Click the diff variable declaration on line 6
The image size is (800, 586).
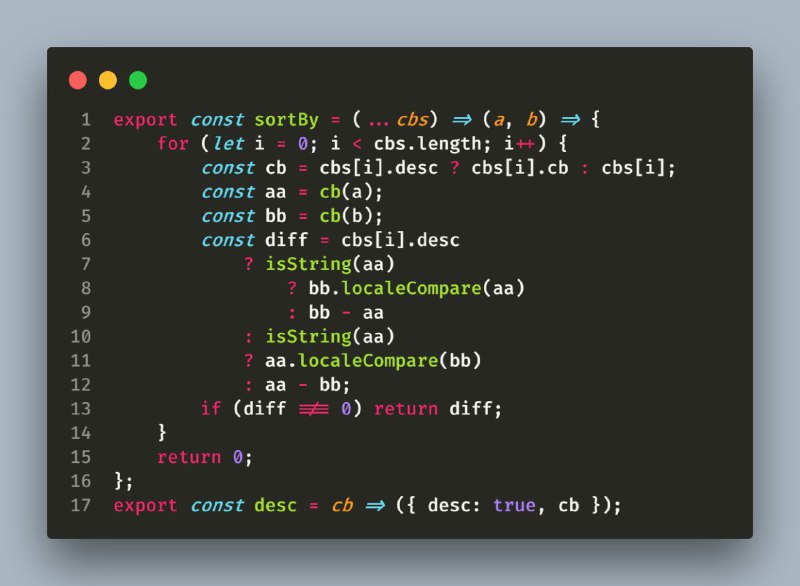pos(287,240)
